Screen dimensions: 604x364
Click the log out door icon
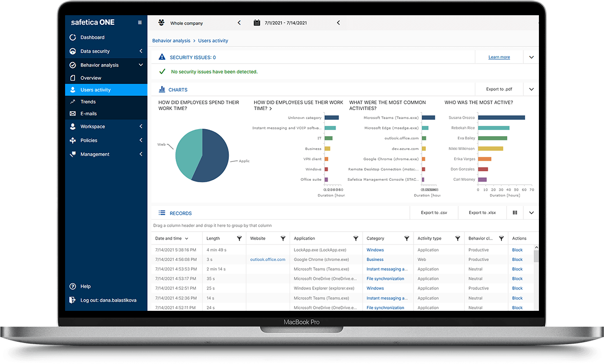click(73, 300)
